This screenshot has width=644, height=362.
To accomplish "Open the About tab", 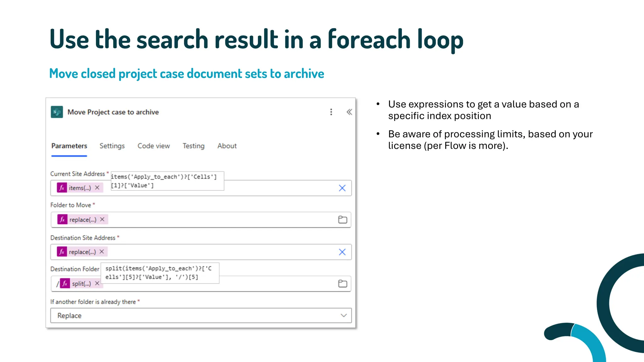I will (x=227, y=146).
